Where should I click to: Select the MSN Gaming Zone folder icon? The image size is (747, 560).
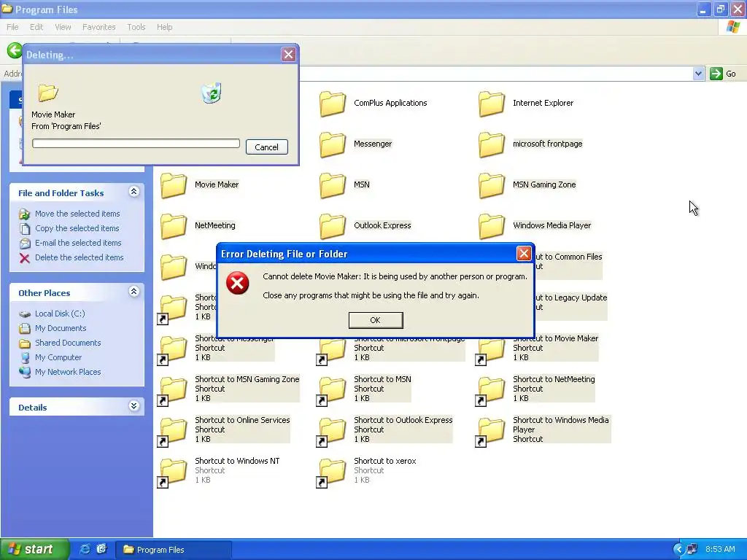(x=492, y=186)
